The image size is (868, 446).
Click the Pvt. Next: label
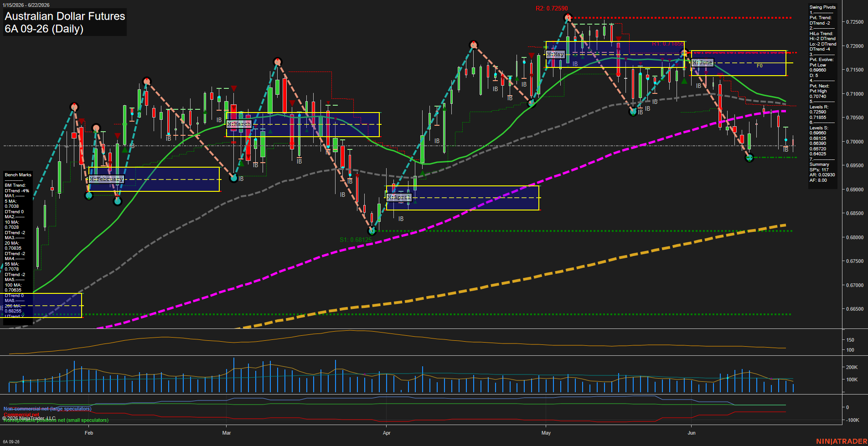(x=819, y=86)
